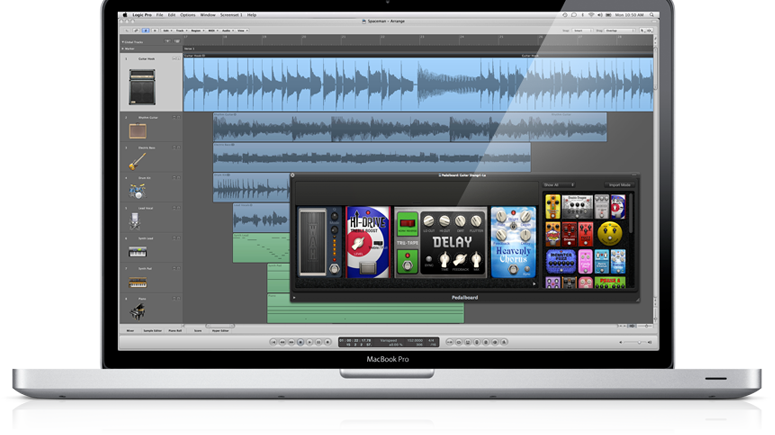Click Go to Beginning transport button

(274, 342)
